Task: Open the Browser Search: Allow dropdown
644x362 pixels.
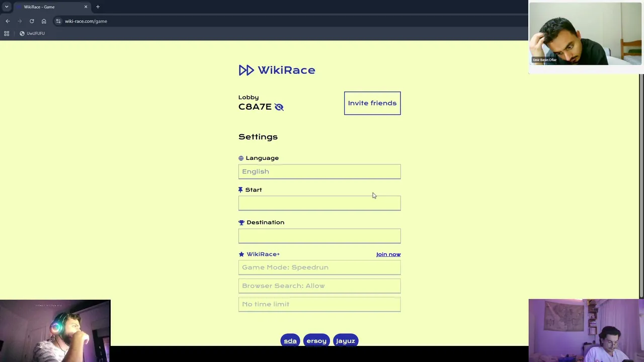Action: pyautogui.click(x=319, y=286)
